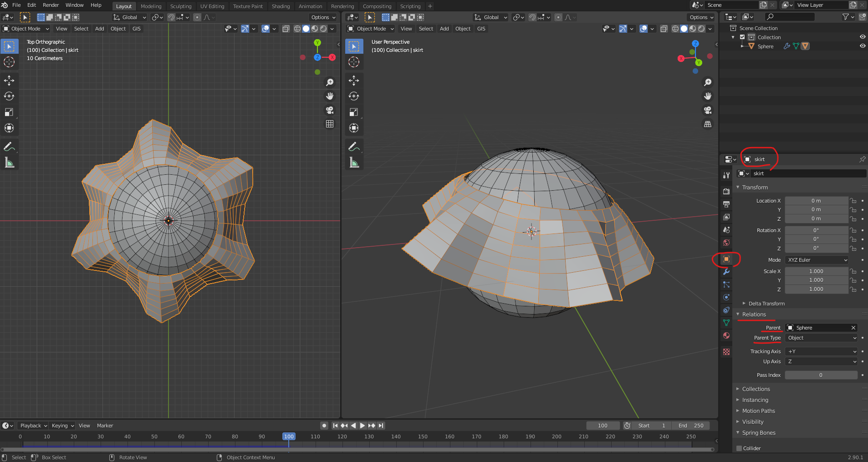Open the Parent Type dropdown
The width and height of the screenshot is (868, 462).
point(821,338)
